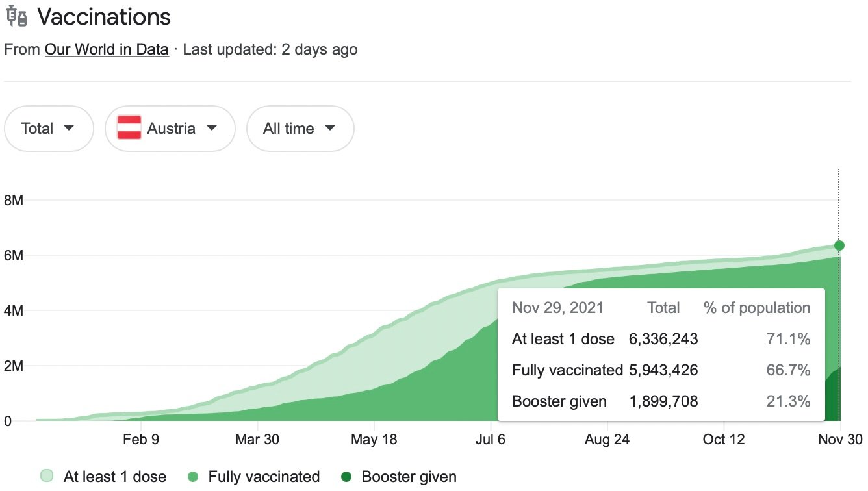Click the Austria flag icon

[x=129, y=129]
